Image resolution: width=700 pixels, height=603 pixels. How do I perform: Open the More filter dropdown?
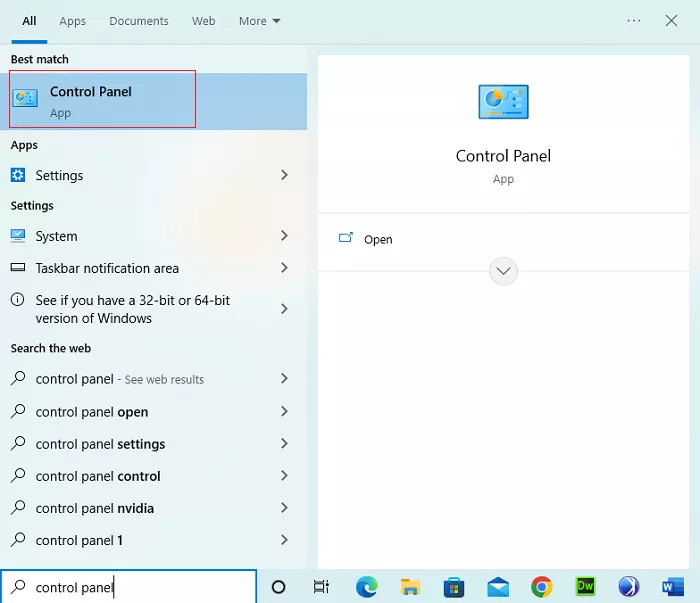[259, 21]
